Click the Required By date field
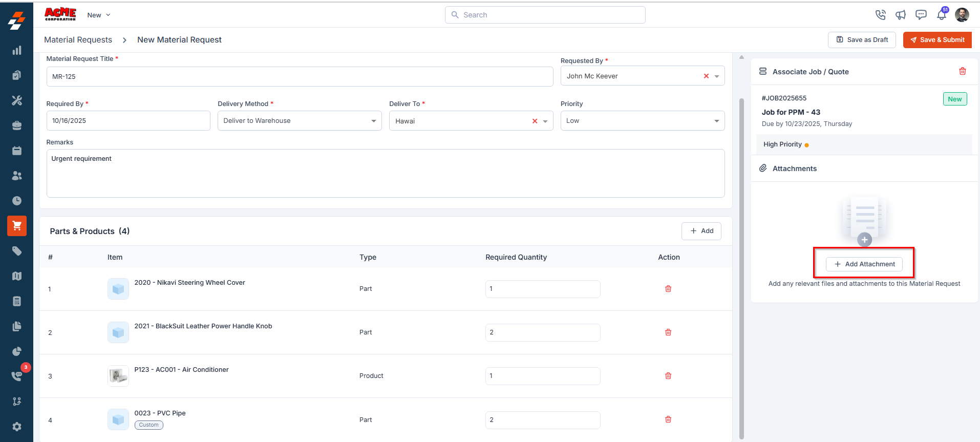 pos(128,121)
